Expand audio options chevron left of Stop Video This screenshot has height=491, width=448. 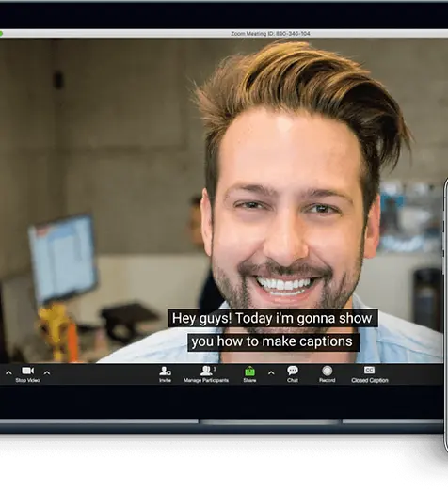point(8,372)
